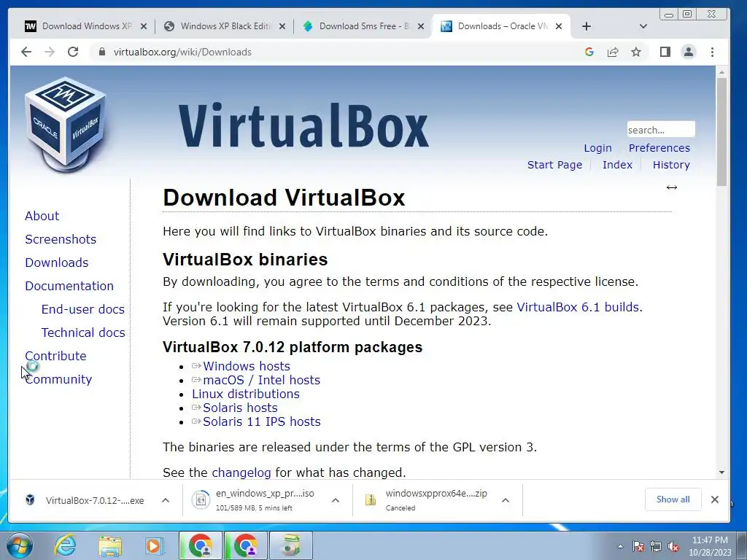Click the VirtualBox cube logo

point(66,125)
